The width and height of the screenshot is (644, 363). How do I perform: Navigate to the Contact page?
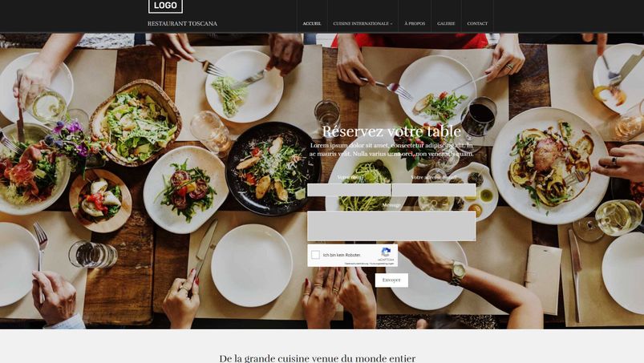[477, 23]
